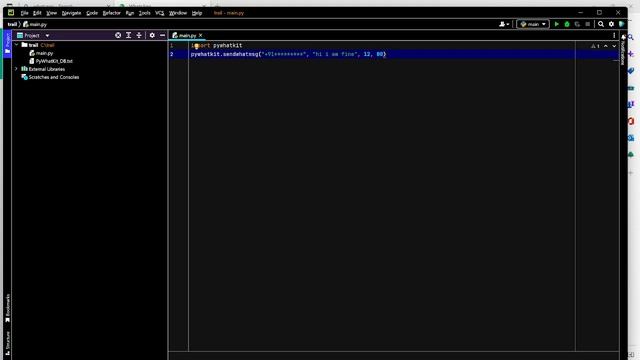Viewport: 640px width, 360px height.
Task: Close the main.py editor tab
Action: (200, 36)
